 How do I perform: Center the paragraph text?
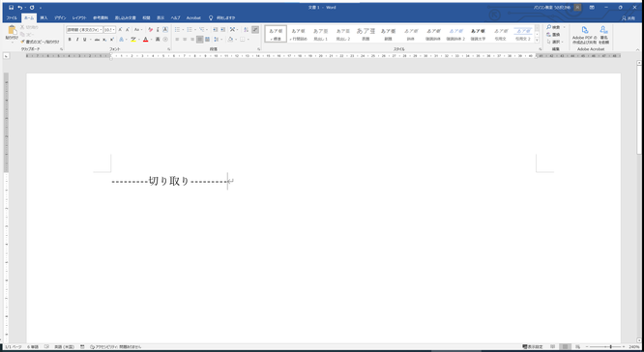[185, 40]
